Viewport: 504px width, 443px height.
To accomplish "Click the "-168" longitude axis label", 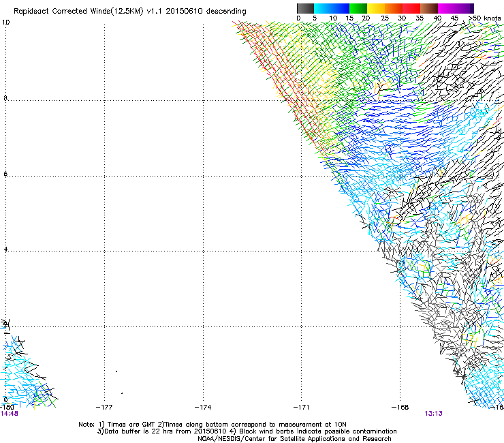I will click(x=400, y=408).
